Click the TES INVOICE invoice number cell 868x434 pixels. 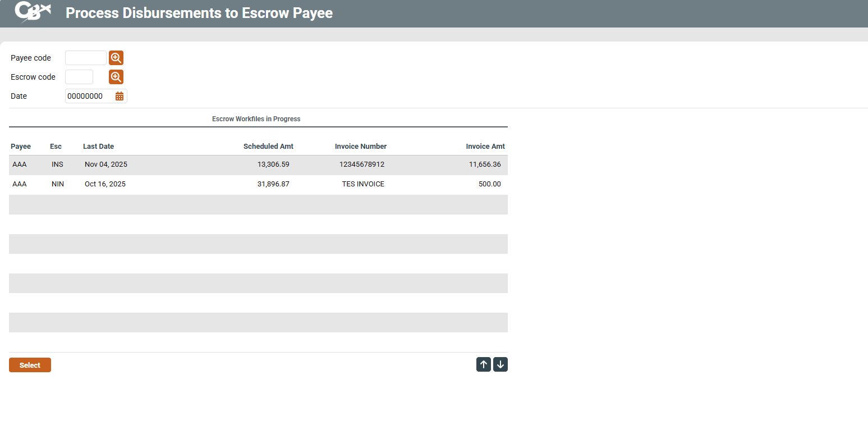(x=363, y=184)
